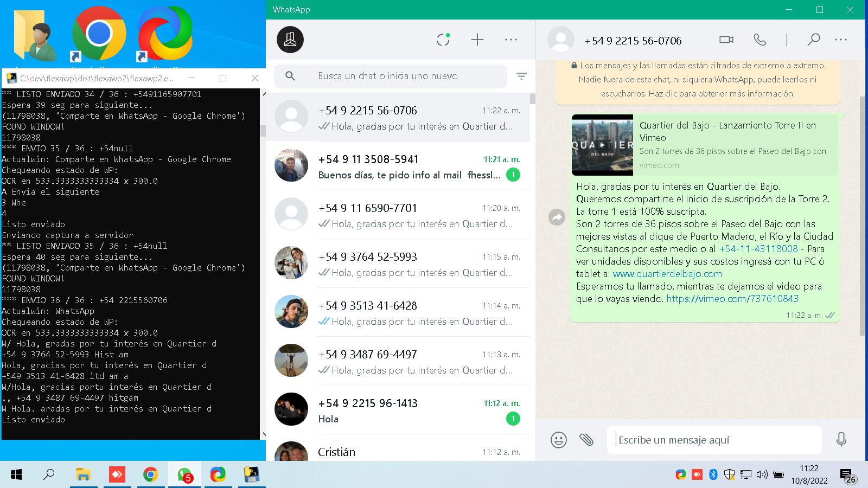Image resolution: width=868 pixels, height=488 pixels.
Task: Open the Cristián chat
Action: (398, 448)
